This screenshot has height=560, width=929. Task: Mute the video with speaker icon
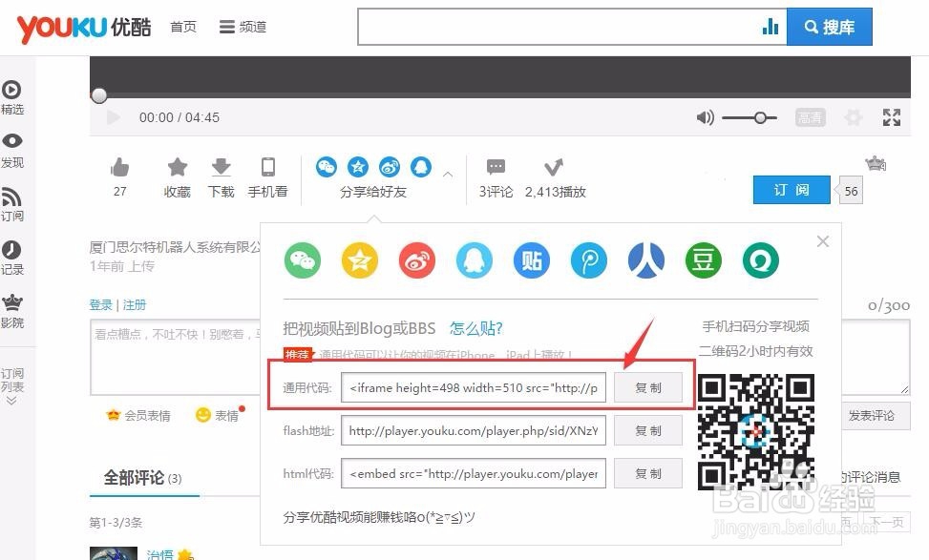coord(705,117)
